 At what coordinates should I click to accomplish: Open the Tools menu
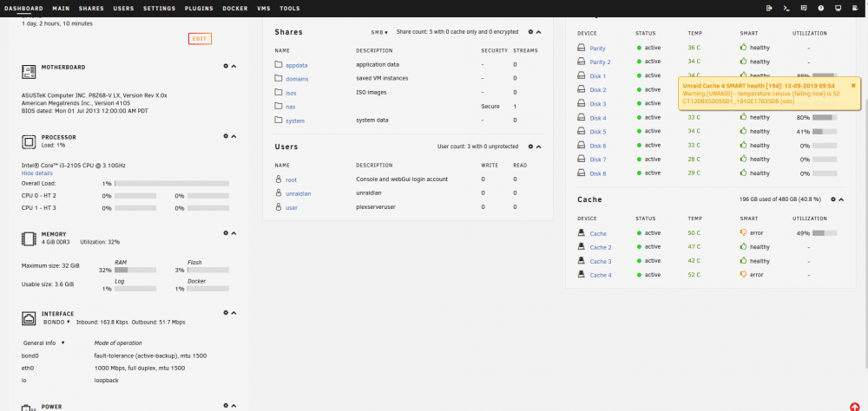pyautogui.click(x=290, y=9)
